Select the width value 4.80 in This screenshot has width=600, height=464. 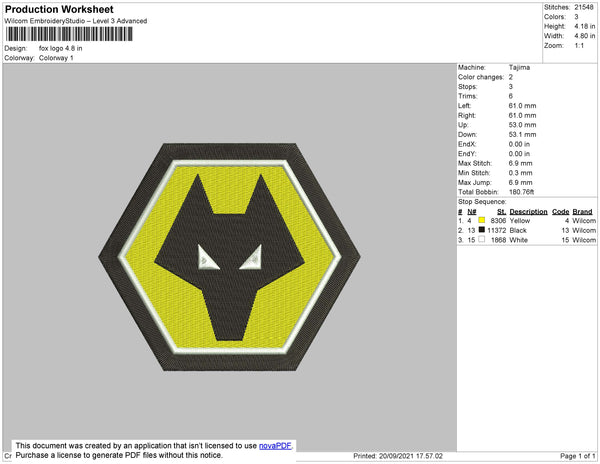tap(584, 36)
